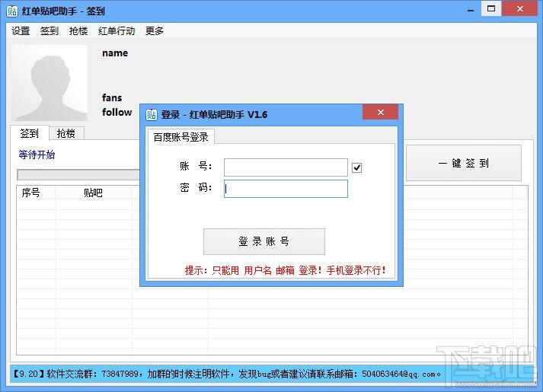Viewport: 543px width, 392px height.
Task: Open the 更多 menu
Action: (x=155, y=30)
